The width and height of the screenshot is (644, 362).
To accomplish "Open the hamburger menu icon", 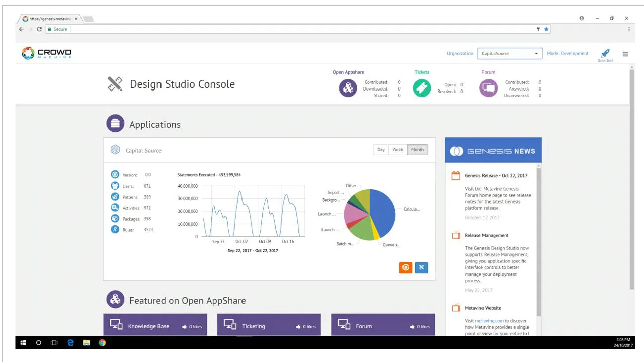I will click(x=625, y=54).
